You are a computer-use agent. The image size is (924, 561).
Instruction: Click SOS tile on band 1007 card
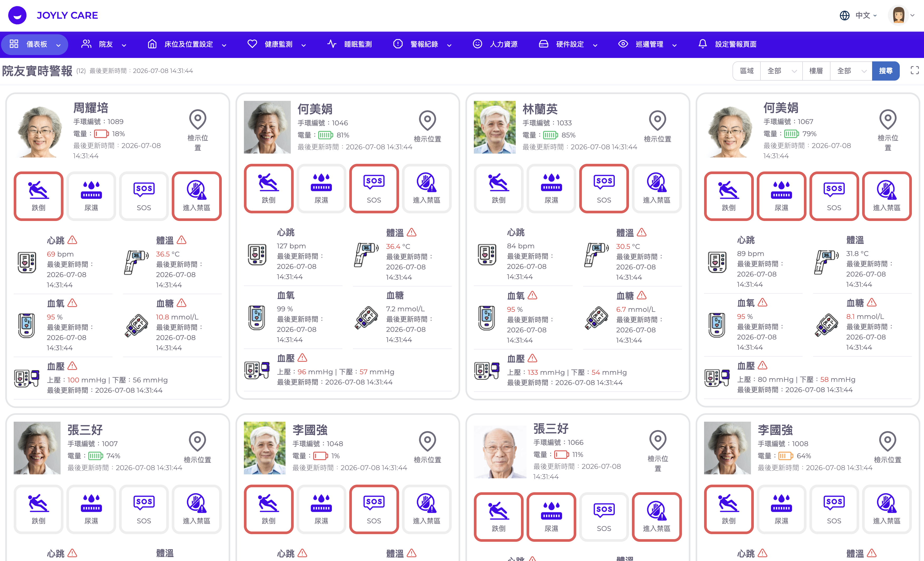[144, 509]
